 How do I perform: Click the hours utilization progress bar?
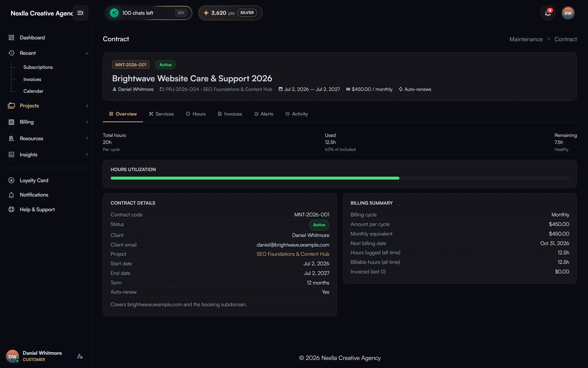click(340, 178)
